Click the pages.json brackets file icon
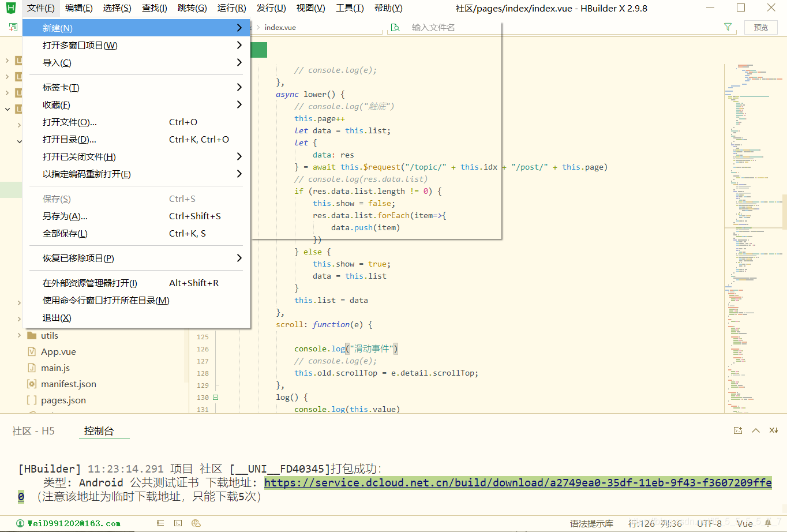This screenshot has height=532, width=787. click(x=32, y=400)
